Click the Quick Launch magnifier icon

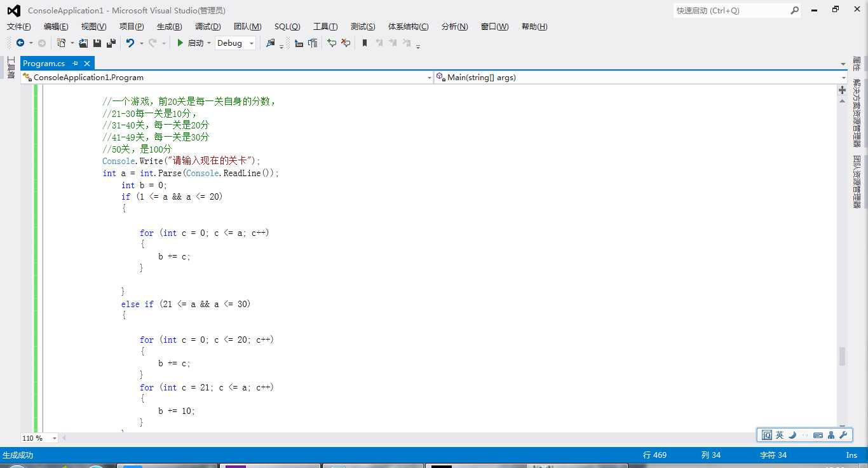point(794,10)
